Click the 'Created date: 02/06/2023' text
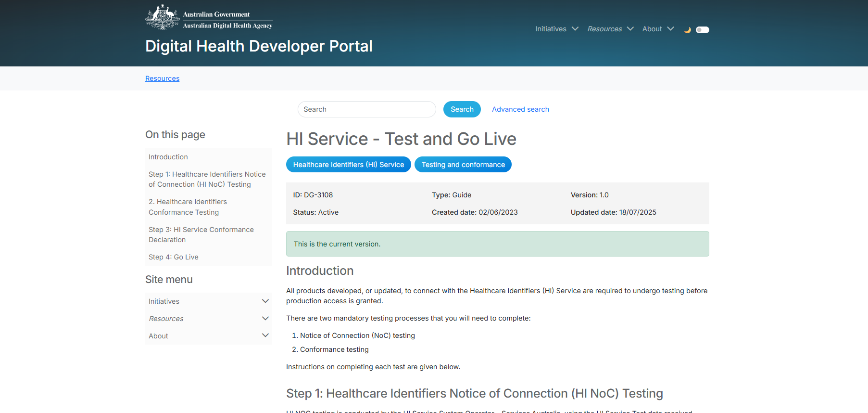 (475, 212)
